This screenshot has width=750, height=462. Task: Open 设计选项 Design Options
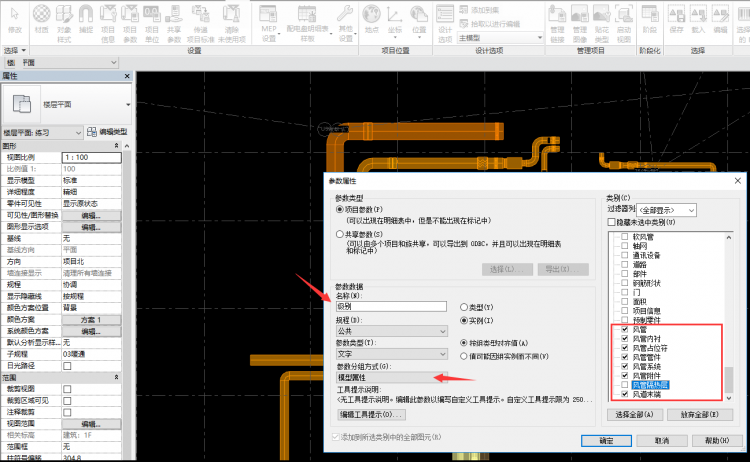pyautogui.click(x=445, y=23)
